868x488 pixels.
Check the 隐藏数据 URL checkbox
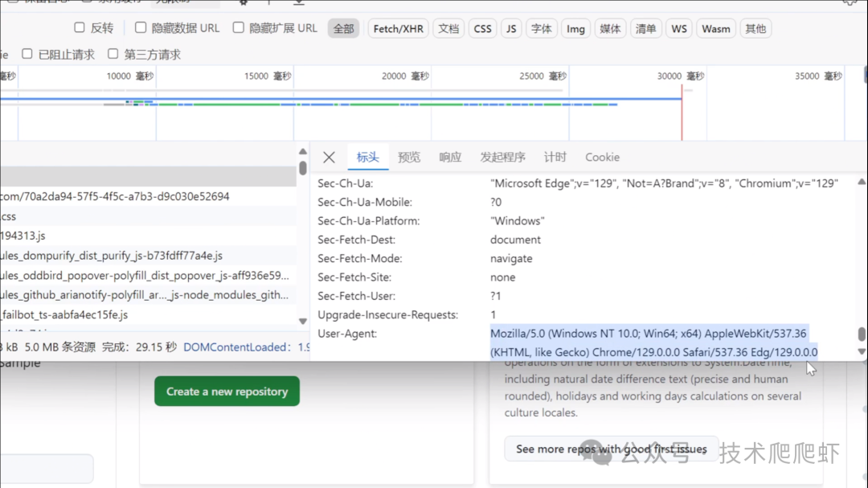(141, 28)
